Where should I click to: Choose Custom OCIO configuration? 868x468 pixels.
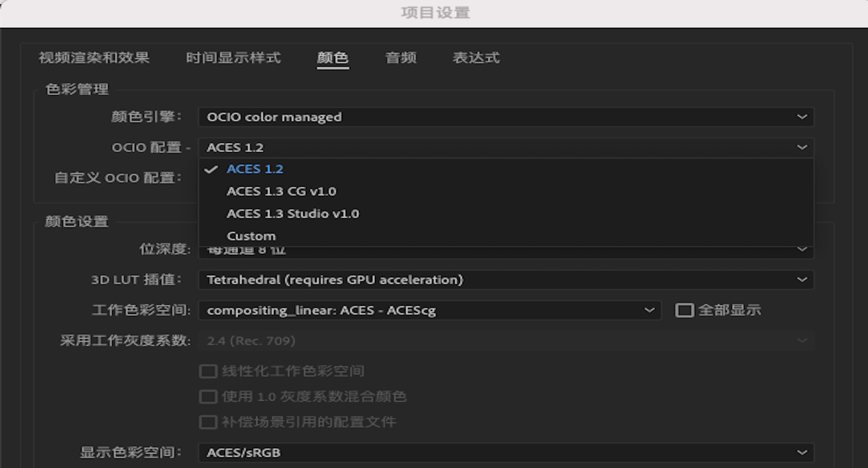(x=251, y=236)
